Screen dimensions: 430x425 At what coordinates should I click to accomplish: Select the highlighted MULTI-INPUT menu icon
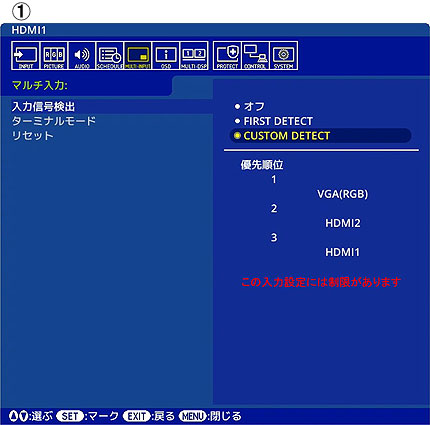(x=138, y=56)
